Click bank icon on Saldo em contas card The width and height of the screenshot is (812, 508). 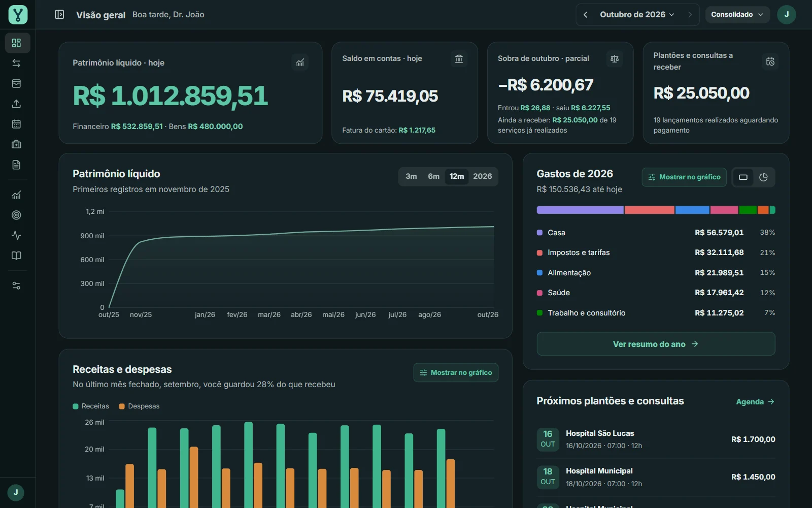[x=459, y=59]
